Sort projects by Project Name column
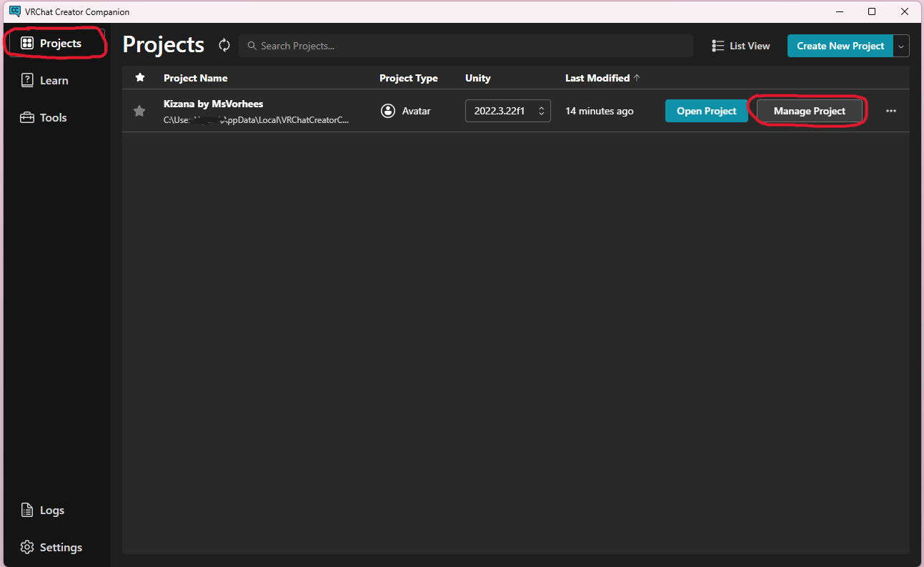This screenshot has height=567, width=924. click(195, 78)
